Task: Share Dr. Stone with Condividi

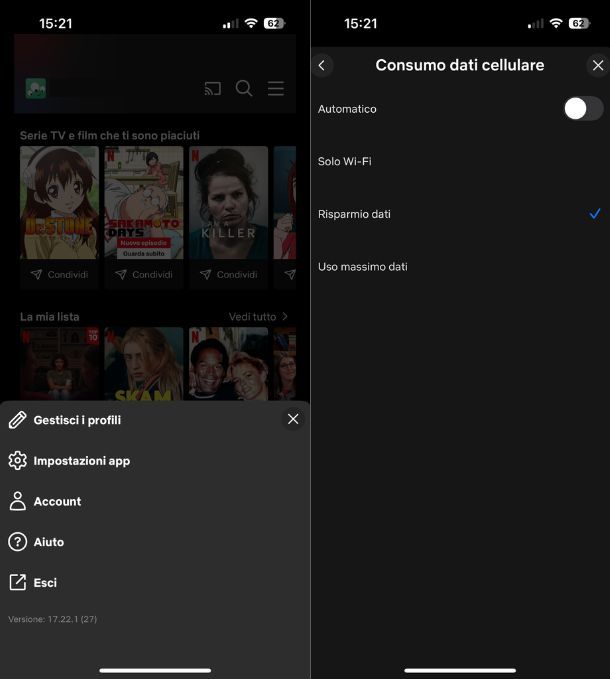Action: [x=59, y=274]
